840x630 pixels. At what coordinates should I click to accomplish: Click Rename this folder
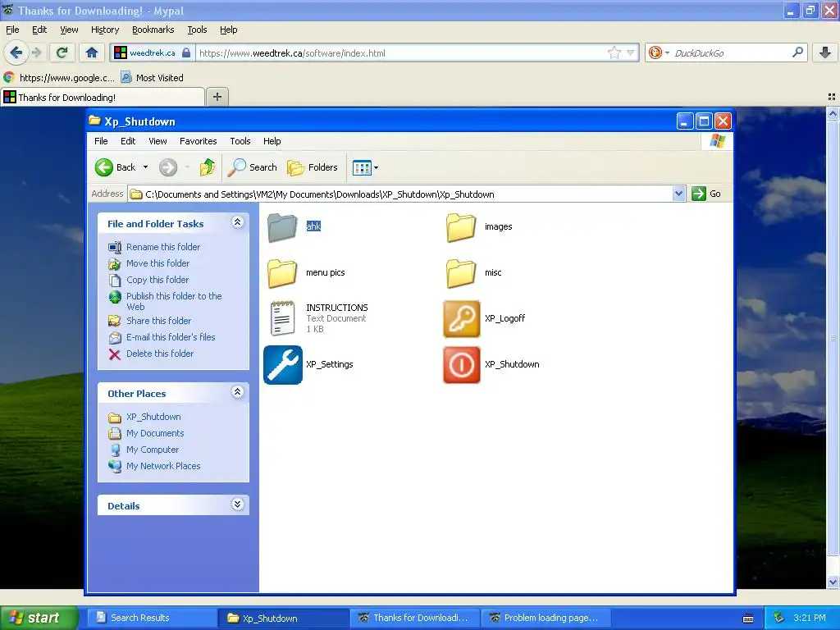click(163, 247)
